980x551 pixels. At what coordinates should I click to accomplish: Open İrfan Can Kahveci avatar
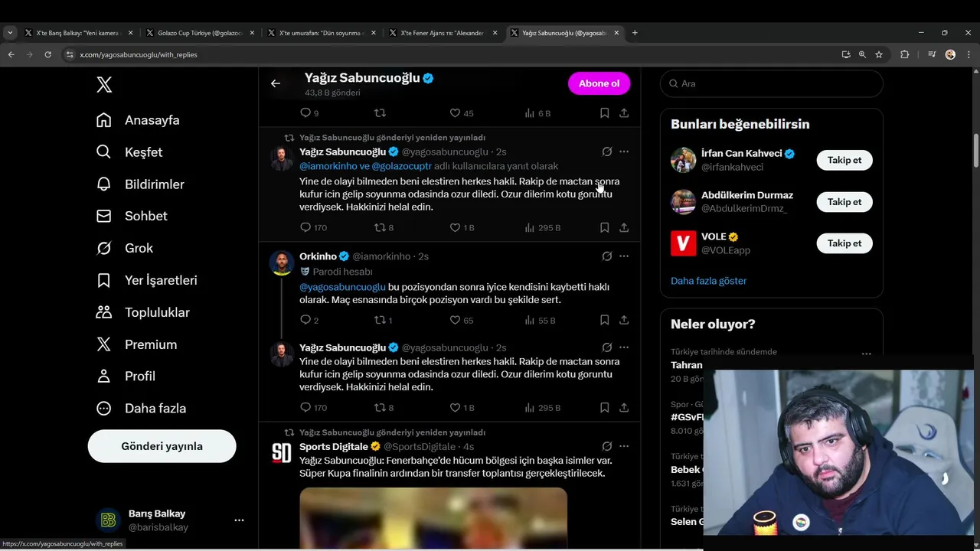point(683,160)
